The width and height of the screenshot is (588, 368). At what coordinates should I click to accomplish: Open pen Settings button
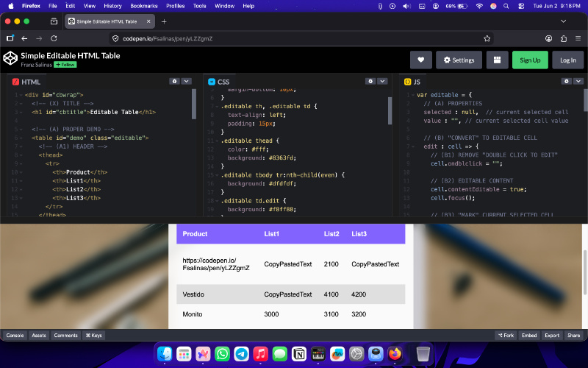point(459,60)
